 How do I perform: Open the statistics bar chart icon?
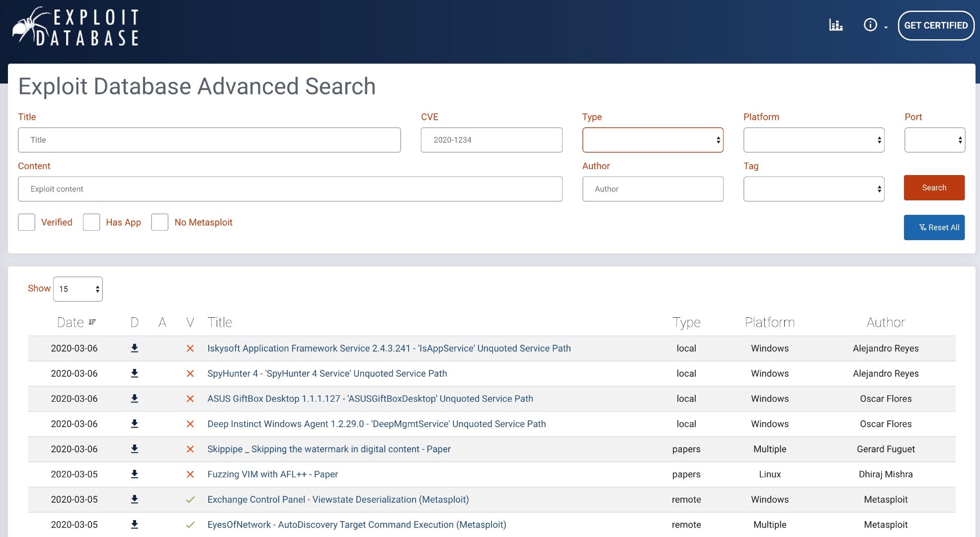(x=835, y=25)
